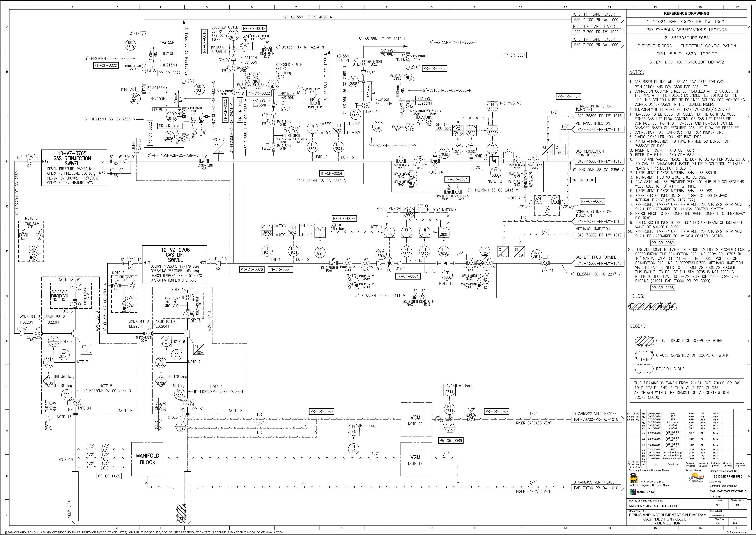Select the FE 3606 flow element bubble

point(447,275)
